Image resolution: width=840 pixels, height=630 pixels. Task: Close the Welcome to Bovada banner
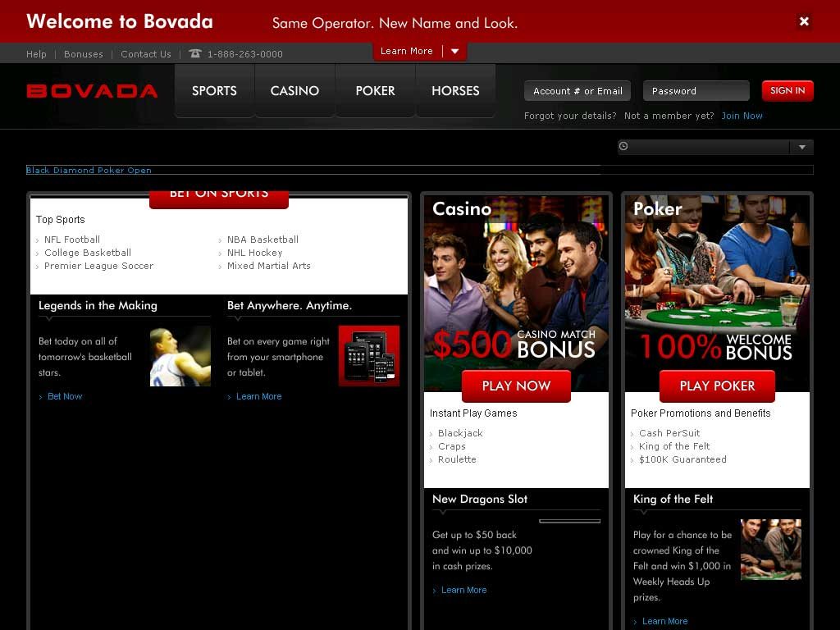(x=804, y=21)
